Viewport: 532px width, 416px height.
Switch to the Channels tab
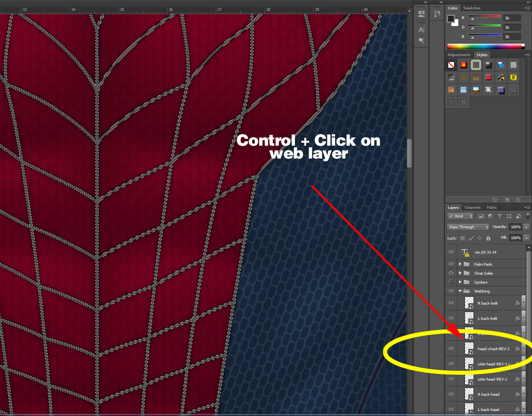tap(472, 208)
